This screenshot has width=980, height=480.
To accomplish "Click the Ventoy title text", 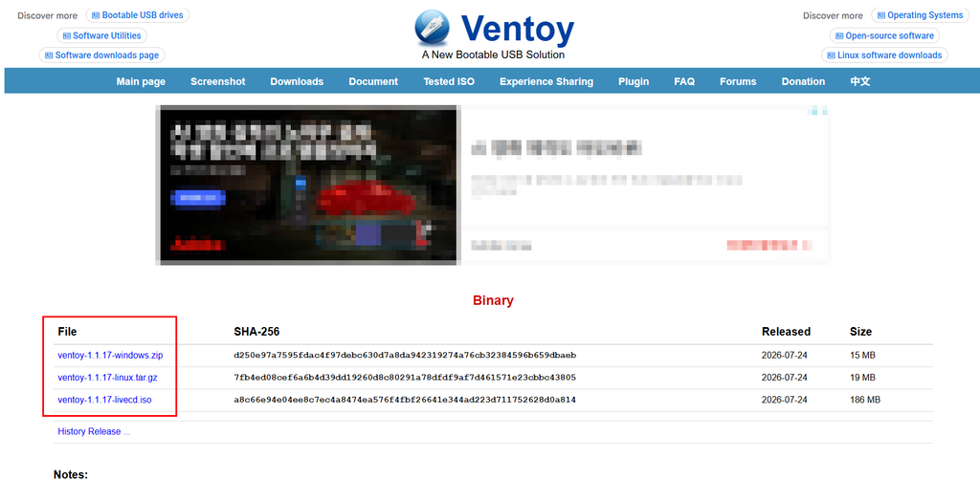I will 518,29.
